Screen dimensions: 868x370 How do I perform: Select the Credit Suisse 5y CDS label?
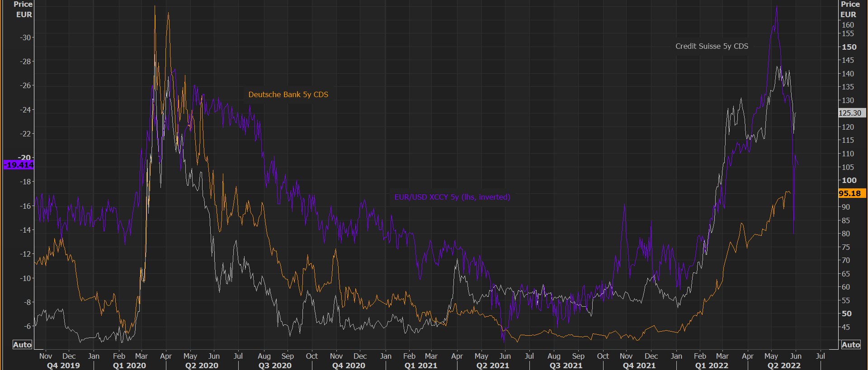pos(712,46)
